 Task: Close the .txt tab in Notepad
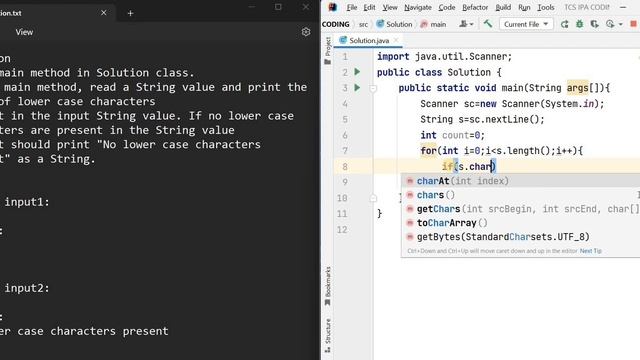coord(104,13)
